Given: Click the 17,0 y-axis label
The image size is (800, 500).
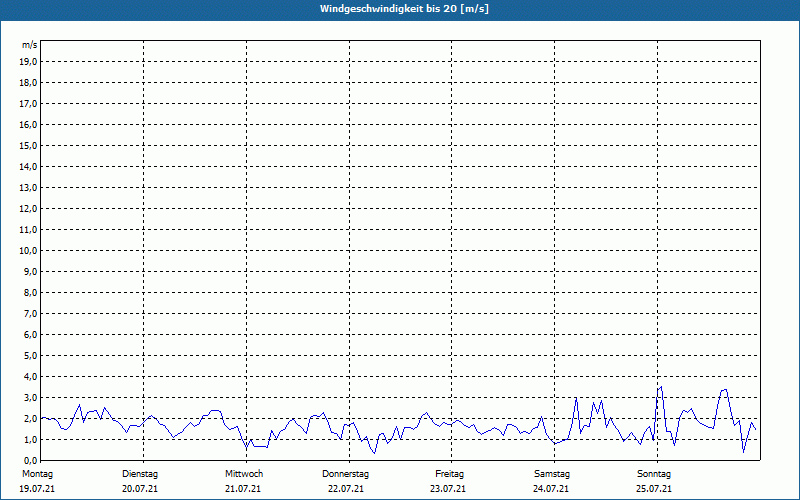Looking at the screenshot, I should click(30, 104).
